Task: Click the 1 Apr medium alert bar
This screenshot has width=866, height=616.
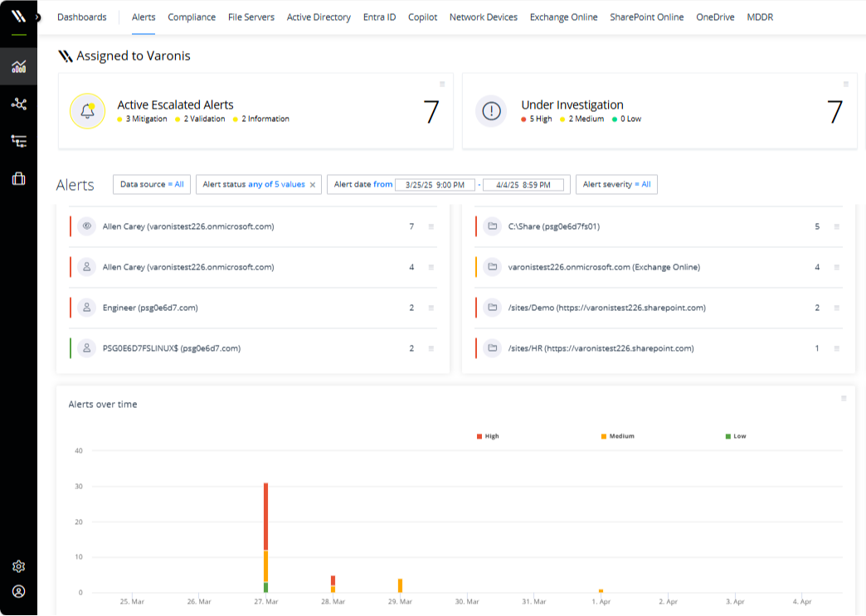Action: (x=601, y=591)
